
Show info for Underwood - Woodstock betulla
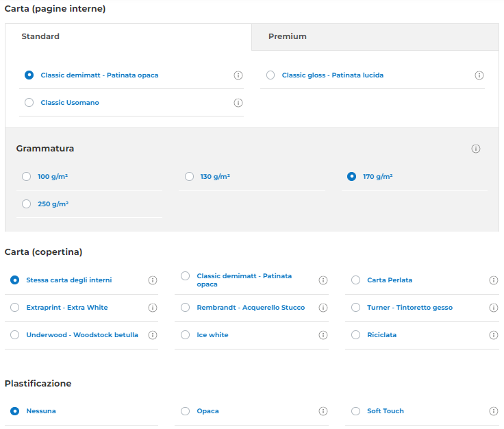pos(153,335)
